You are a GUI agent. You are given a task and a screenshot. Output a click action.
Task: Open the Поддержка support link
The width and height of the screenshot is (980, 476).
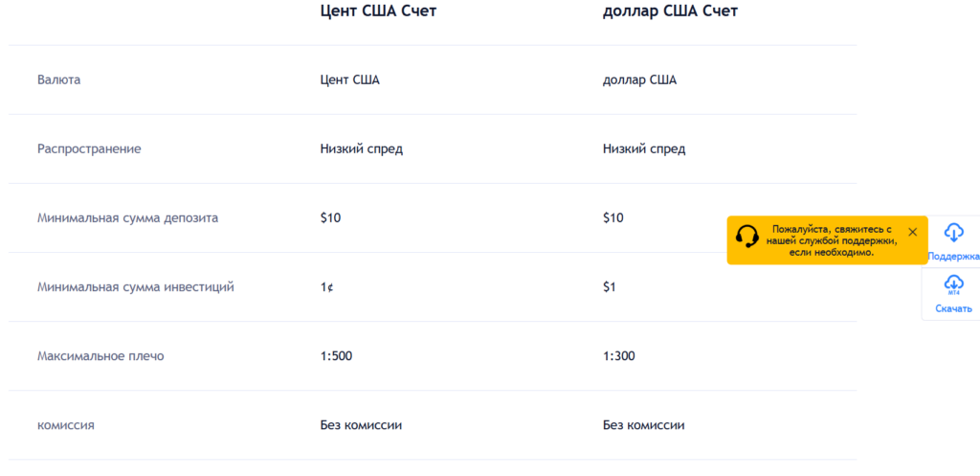tap(953, 257)
